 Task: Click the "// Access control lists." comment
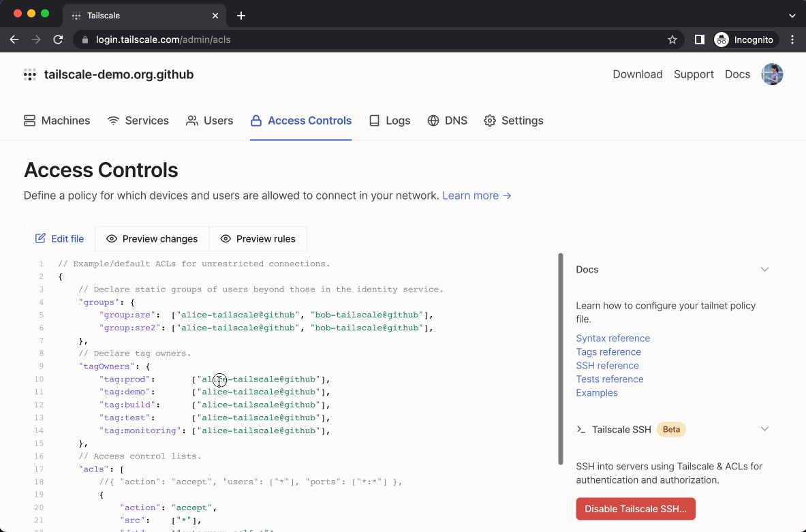pyautogui.click(x=140, y=456)
